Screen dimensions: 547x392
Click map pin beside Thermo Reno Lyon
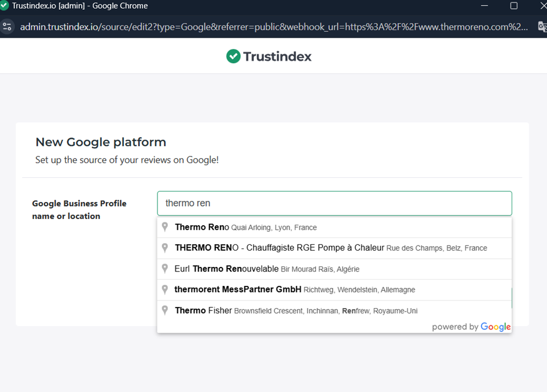pos(165,227)
